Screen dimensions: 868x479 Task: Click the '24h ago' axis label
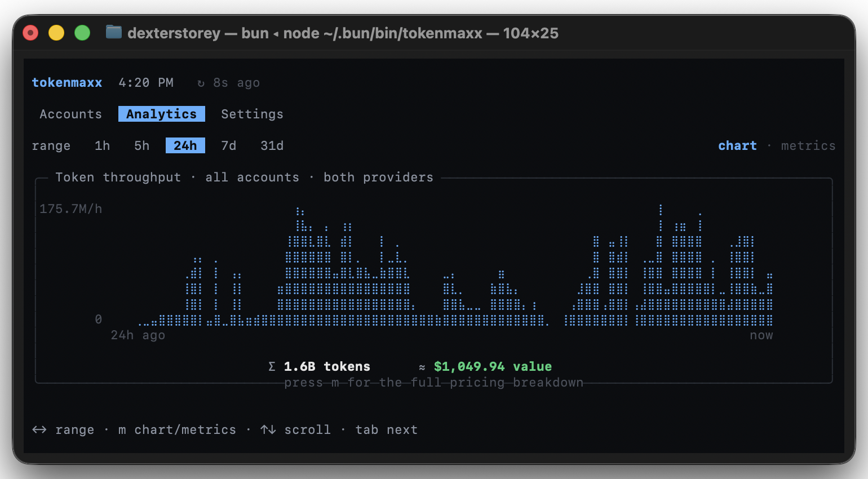[x=138, y=335]
